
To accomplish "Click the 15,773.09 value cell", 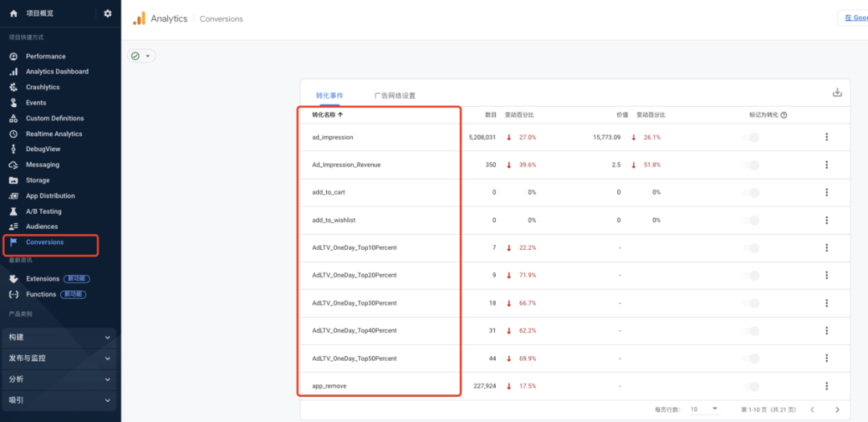I will click(607, 137).
